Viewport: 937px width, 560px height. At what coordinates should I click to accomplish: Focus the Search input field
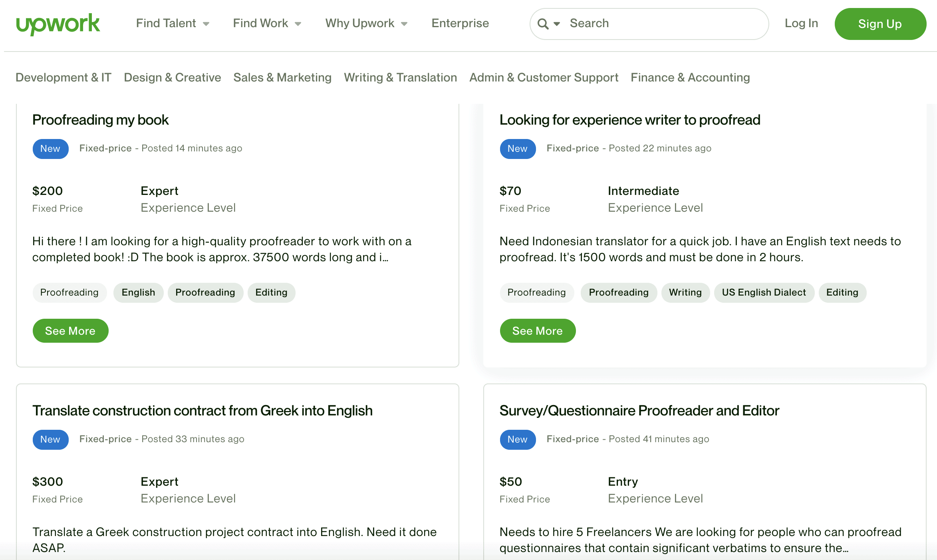click(663, 23)
